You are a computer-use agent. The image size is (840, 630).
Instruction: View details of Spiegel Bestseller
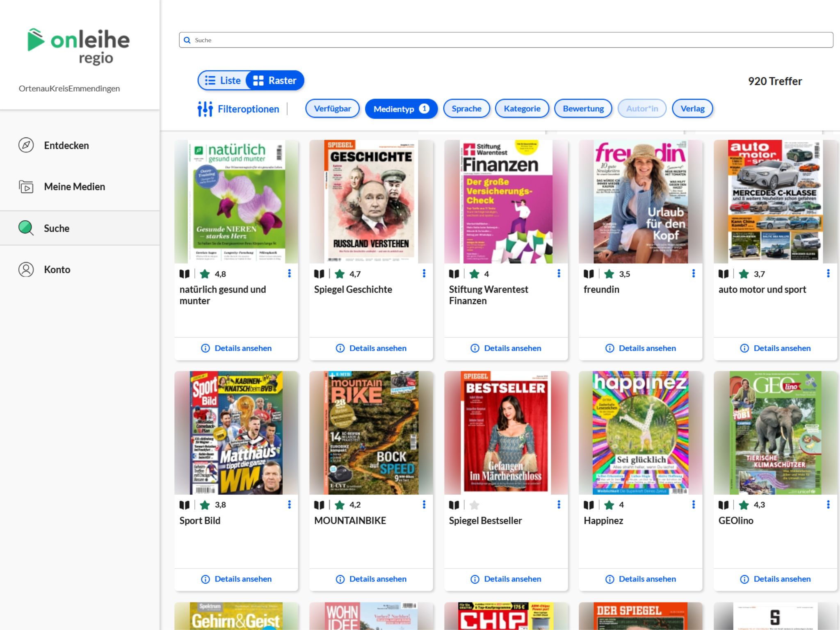point(506,579)
